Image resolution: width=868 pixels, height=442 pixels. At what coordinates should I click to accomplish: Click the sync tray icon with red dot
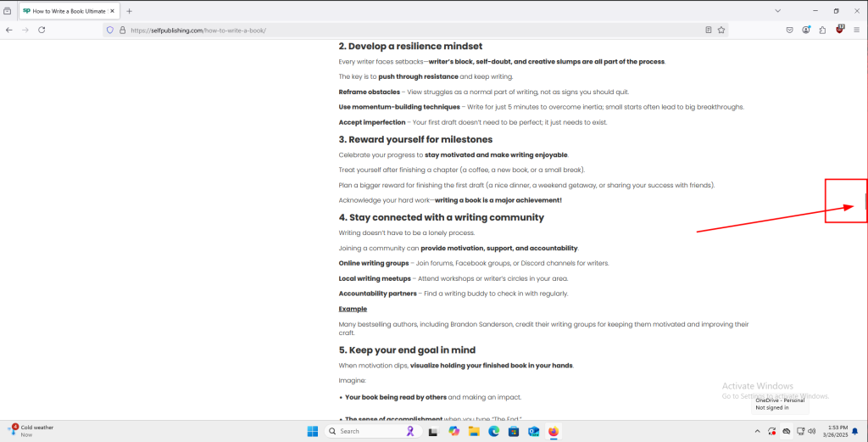[x=772, y=431]
